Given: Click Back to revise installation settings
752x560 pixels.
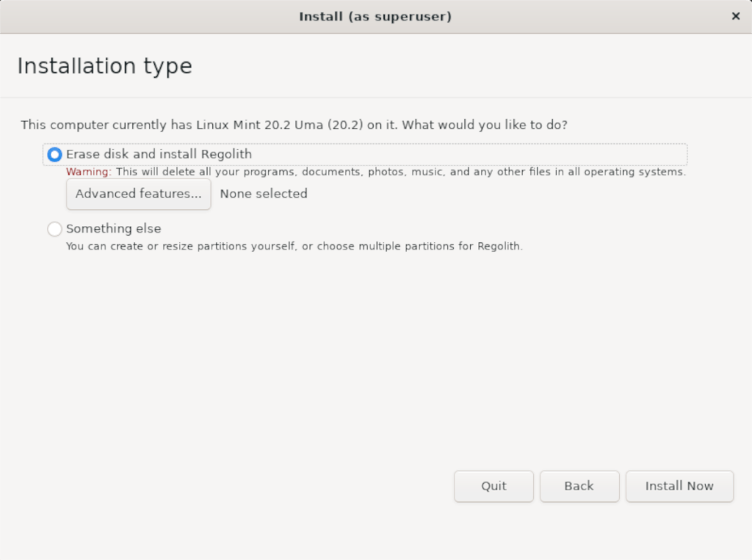Looking at the screenshot, I should pyautogui.click(x=579, y=486).
